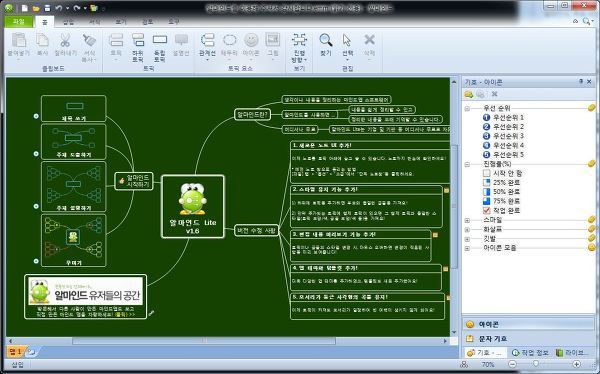Click the 복사 copy icon

(x=42, y=40)
